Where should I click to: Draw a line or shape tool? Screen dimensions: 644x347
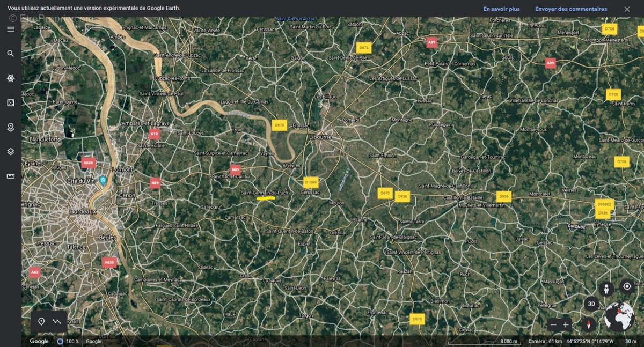pos(57,322)
